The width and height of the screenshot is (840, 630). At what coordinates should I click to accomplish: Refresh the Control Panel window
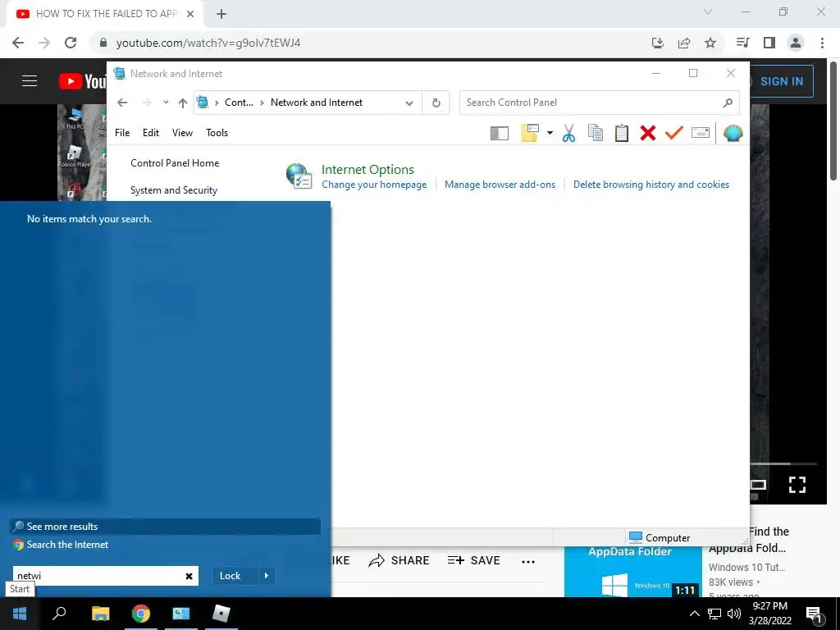[x=436, y=103]
